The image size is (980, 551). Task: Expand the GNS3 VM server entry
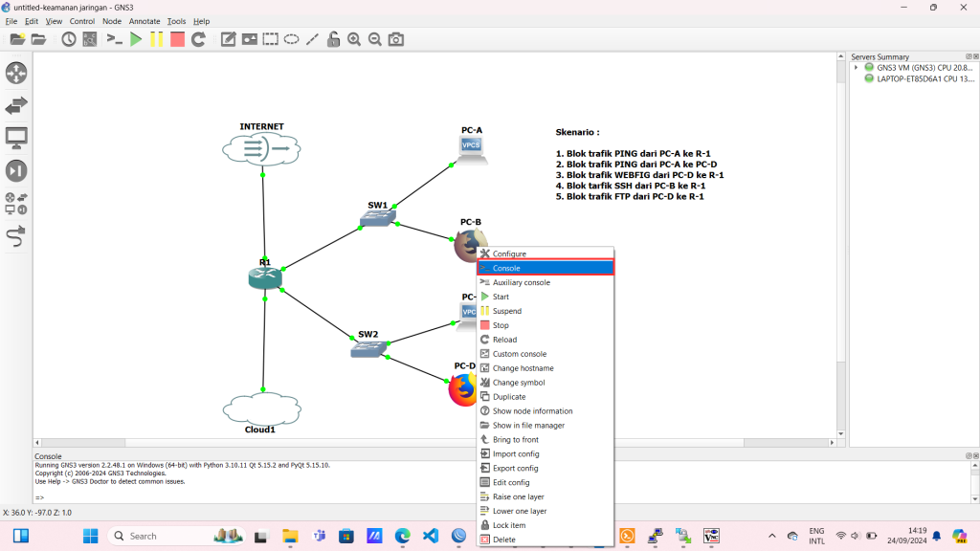(856, 68)
